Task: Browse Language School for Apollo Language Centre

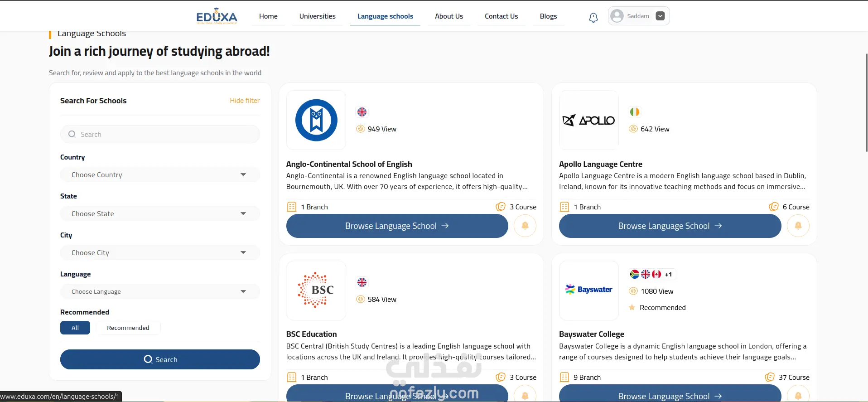Action: (670, 226)
